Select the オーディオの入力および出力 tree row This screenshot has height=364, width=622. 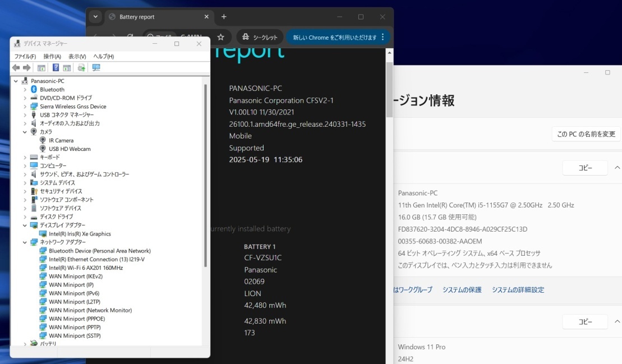click(65, 123)
